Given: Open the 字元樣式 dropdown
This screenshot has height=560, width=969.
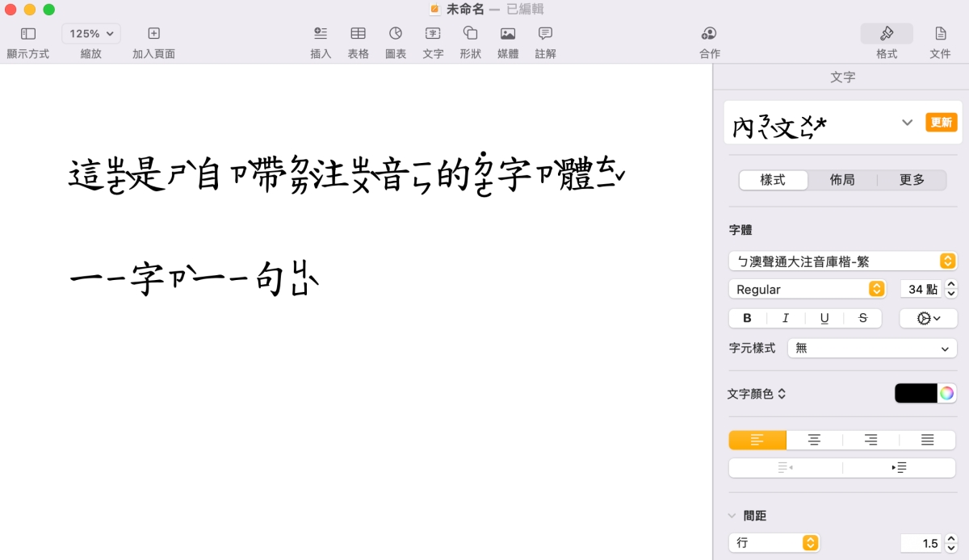Looking at the screenshot, I should pos(872,348).
